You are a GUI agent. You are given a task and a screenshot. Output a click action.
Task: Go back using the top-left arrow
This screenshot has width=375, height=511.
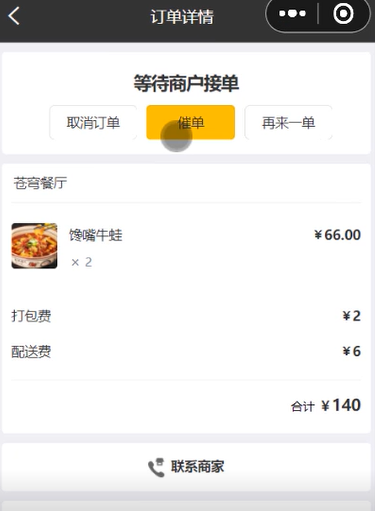pyautogui.click(x=14, y=16)
